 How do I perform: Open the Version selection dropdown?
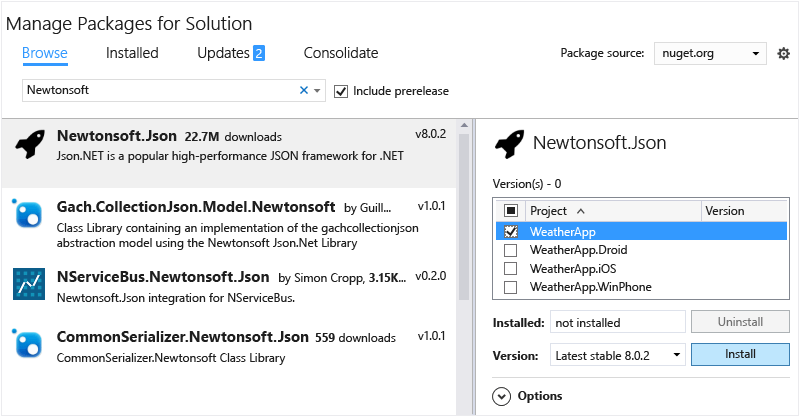click(618, 354)
